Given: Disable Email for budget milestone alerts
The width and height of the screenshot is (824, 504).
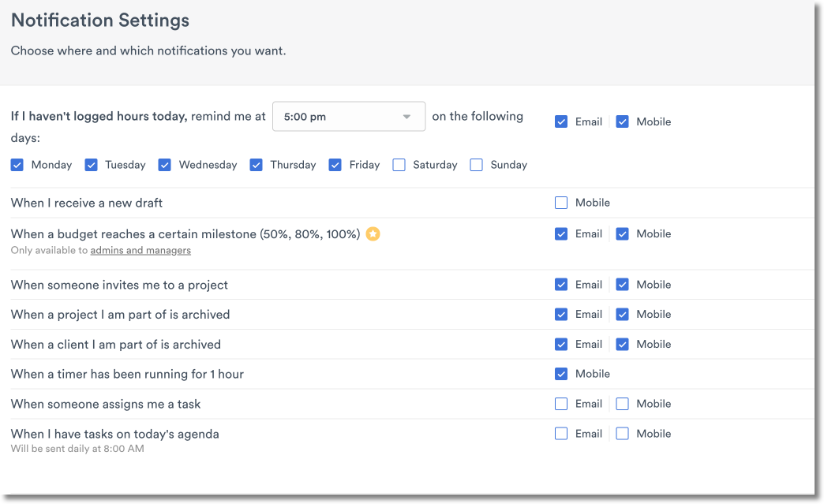Looking at the screenshot, I should coord(560,233).
